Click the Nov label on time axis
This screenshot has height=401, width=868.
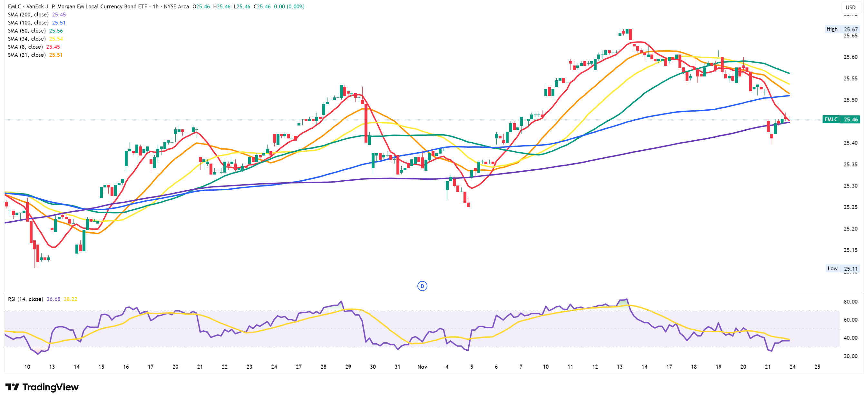(422, 366)
